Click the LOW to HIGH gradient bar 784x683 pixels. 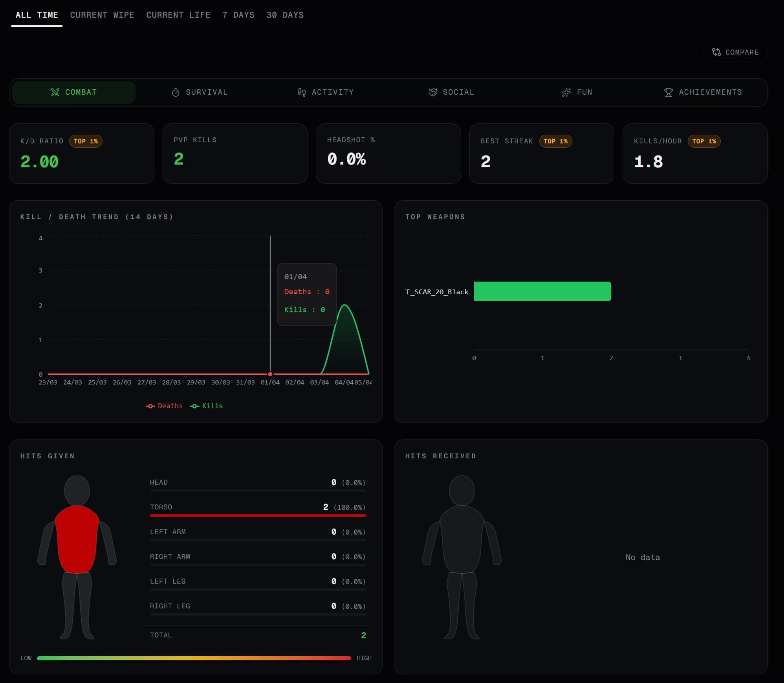pos(193,658)
